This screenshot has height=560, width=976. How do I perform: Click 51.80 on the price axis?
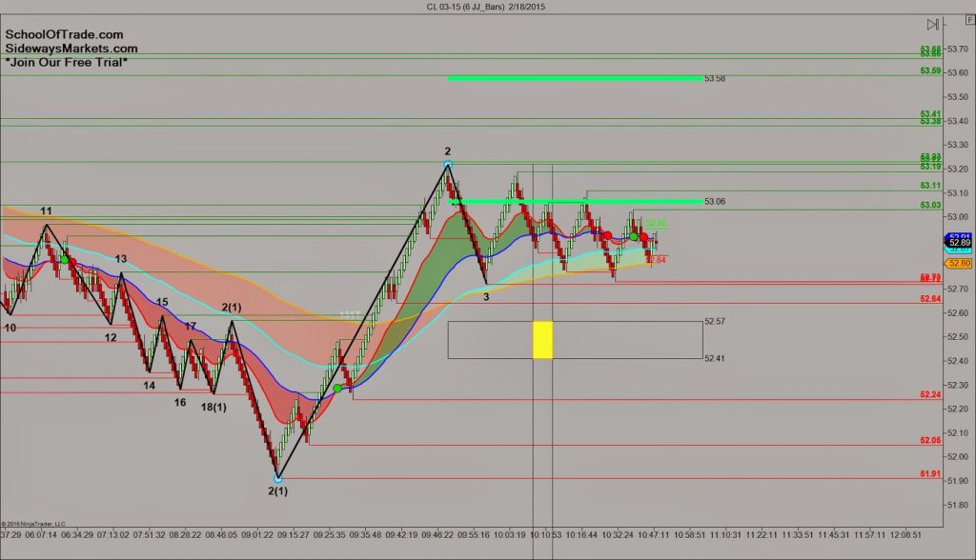[x=957, y=505]
